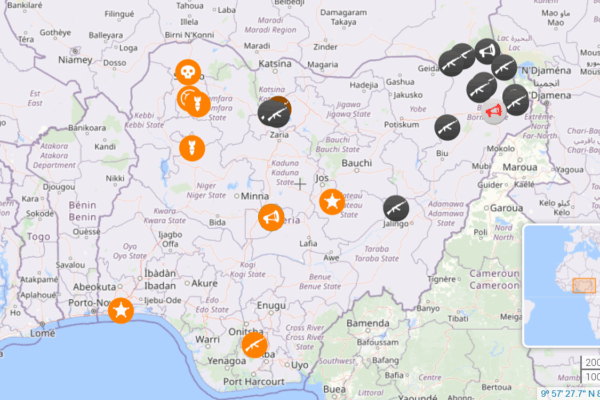The image size is (600, 400).
Task: Open the orange megaphone marker near Abuja
Action: pyautogui.click(x=271, y=217)
